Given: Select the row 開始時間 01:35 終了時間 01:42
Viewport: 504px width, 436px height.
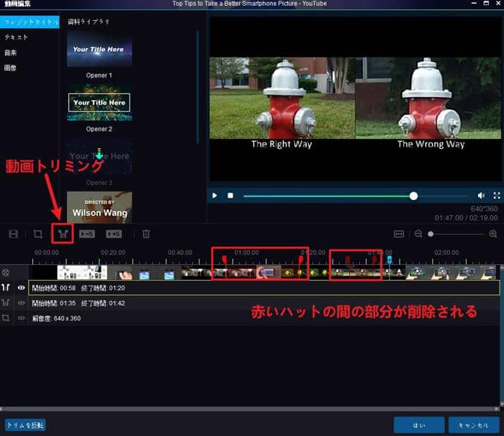Looking at the screenshot, I should 264,303.
